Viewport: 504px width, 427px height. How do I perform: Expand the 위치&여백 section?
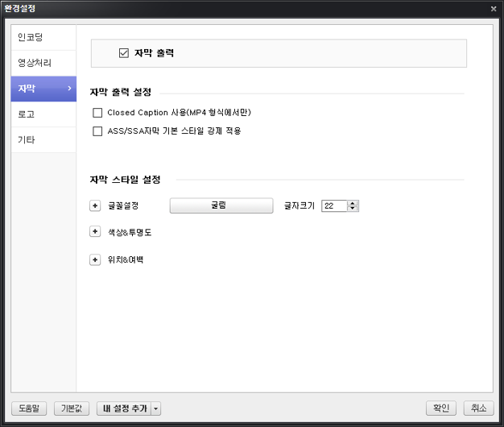pyautogui.click(x=95, y=259)
